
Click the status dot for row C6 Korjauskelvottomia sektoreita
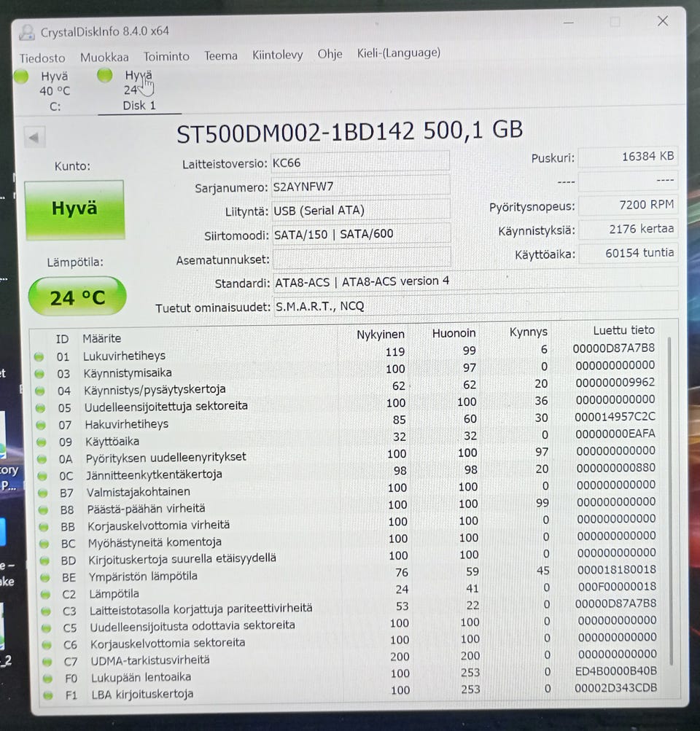(47, 645)
